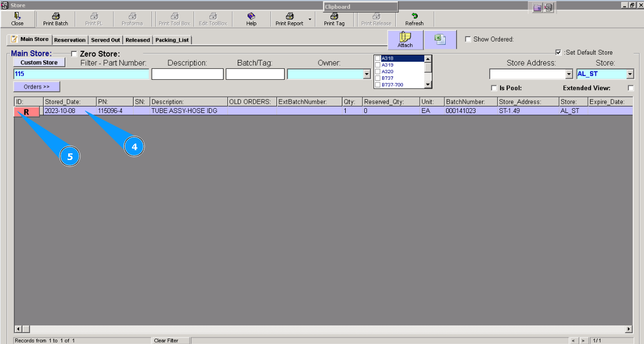Toggle the Zero Store checkbox
Image resolution: width=644 pixels, height=344 pixels.
pos(74,54)
